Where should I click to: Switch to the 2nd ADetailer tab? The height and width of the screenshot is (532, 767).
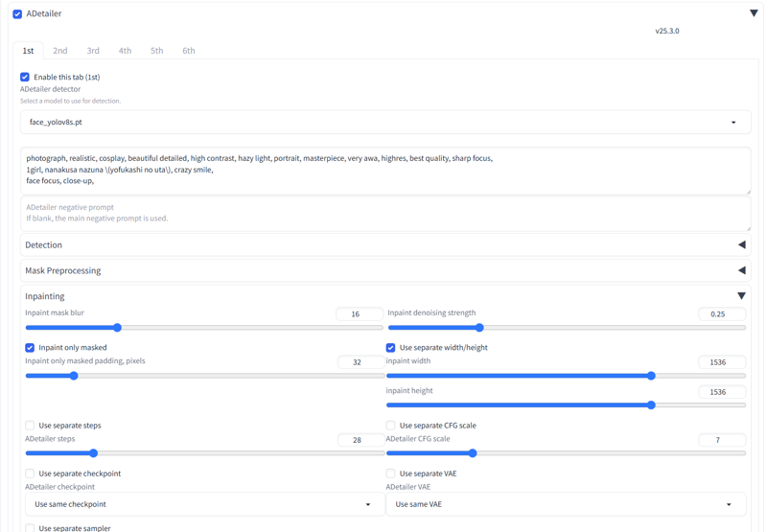point(60,51)
